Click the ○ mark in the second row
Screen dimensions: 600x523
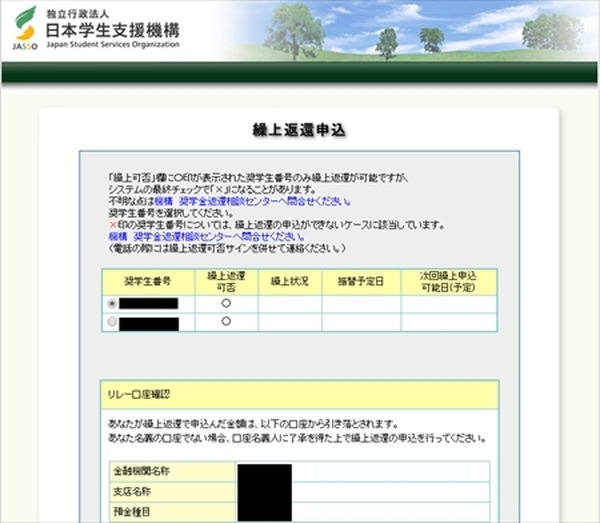click(x=226, y=321)
